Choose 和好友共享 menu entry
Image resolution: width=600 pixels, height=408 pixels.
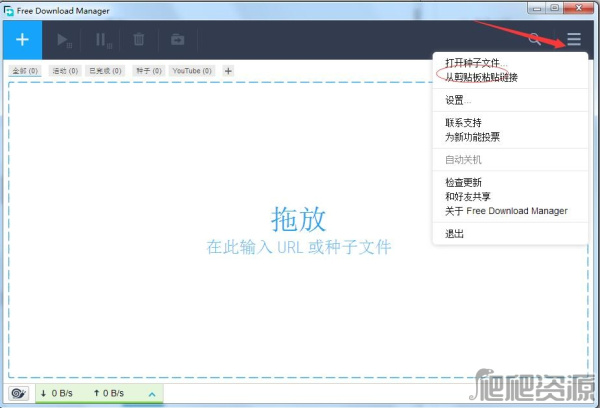[510, 196]
